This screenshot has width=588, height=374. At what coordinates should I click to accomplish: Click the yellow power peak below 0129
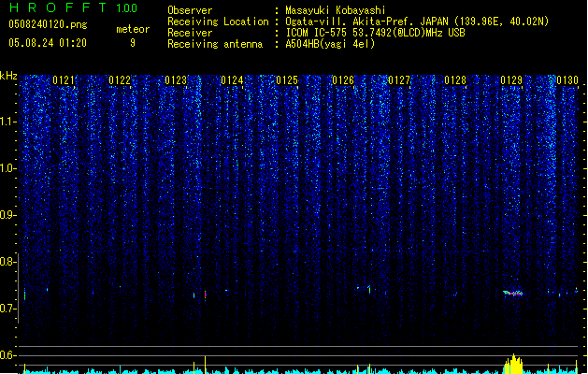(513, 364)
